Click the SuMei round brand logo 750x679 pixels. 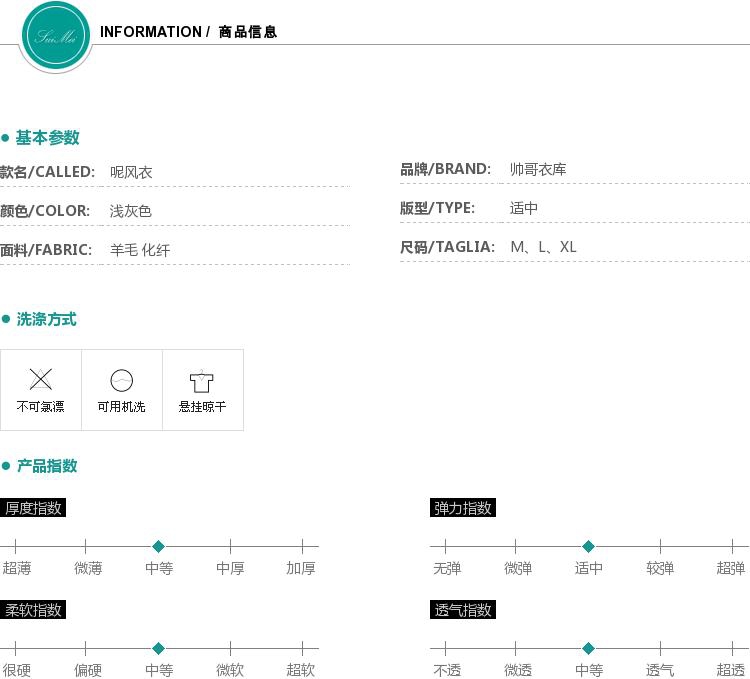coord(56,37)
